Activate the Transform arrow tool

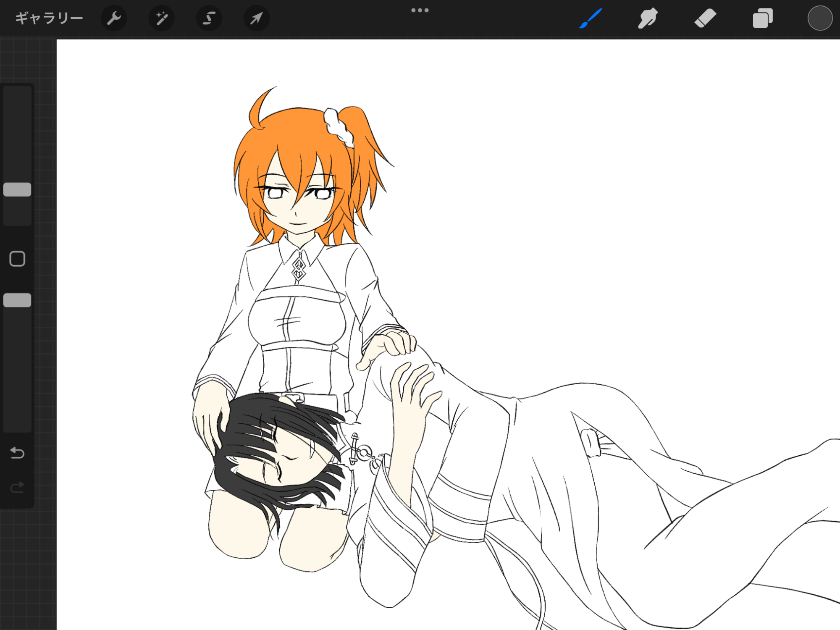(256, 18)
